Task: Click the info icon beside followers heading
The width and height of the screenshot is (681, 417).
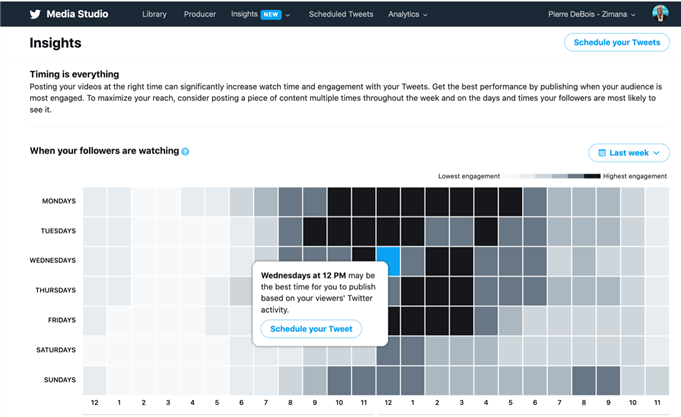Action: pyautogui.click(x=185, y=151)
